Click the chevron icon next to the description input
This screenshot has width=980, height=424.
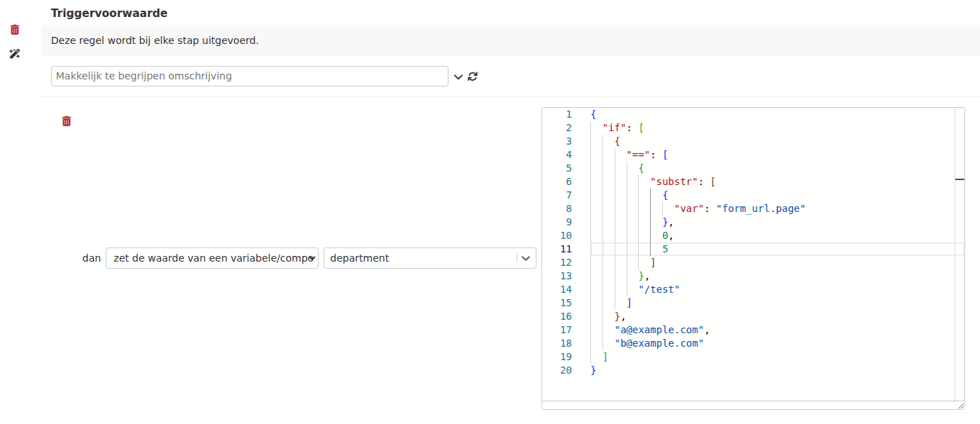point(458,77)
